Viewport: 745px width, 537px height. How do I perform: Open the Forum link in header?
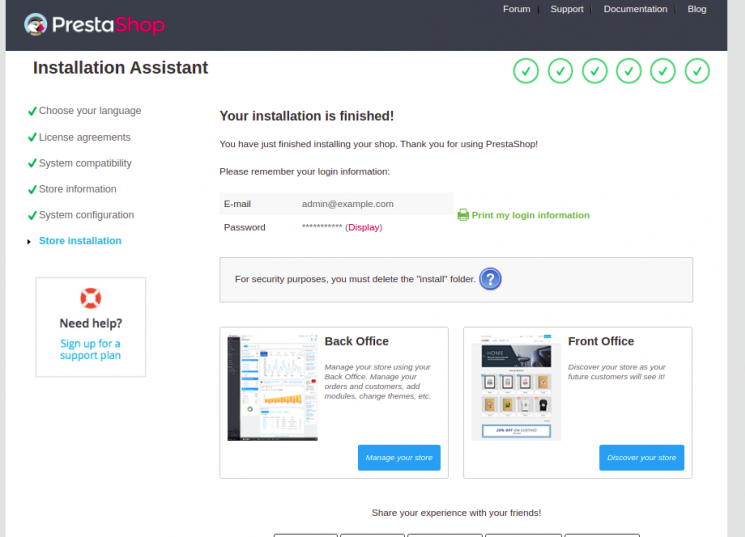[x=516, y=9]
